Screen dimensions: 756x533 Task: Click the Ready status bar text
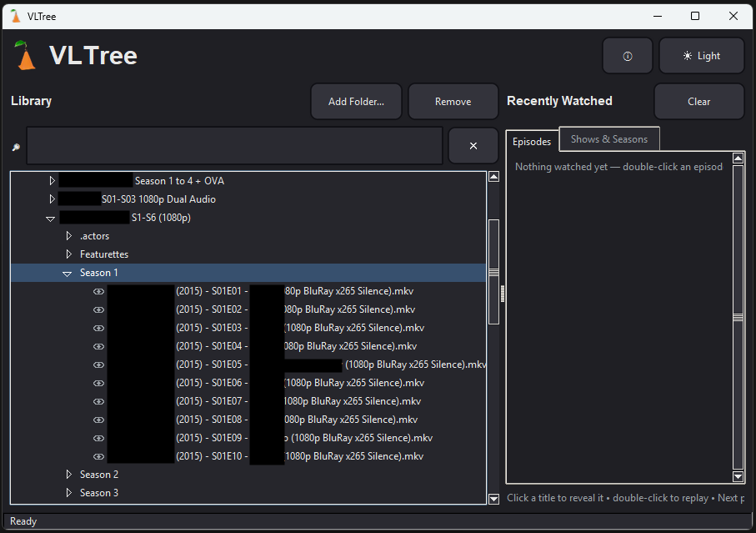click(23, 521)
